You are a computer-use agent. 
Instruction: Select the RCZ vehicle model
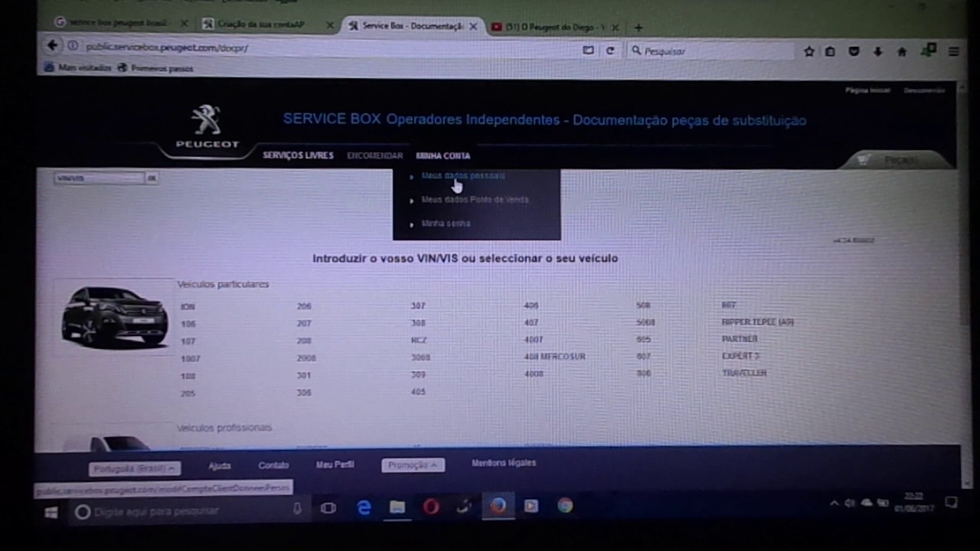(x=418, y=341)
